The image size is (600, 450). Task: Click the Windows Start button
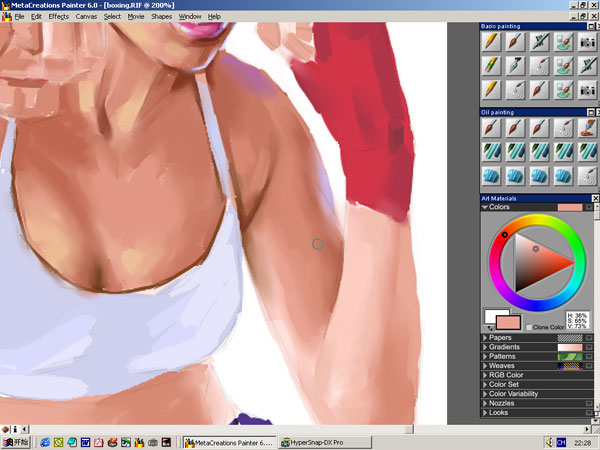(16, 441)
